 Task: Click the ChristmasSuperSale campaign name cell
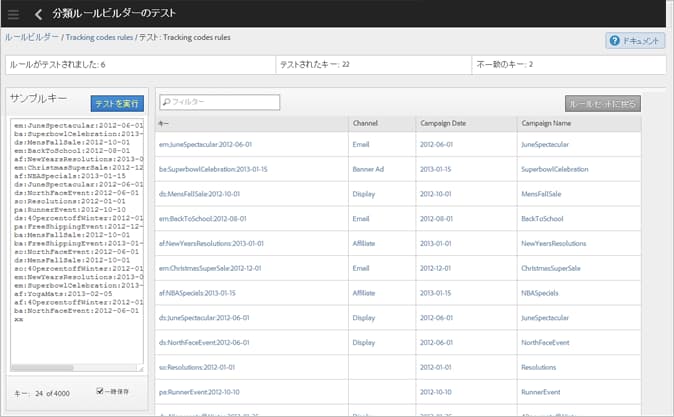pyautogui.click(x=551, y=268)
